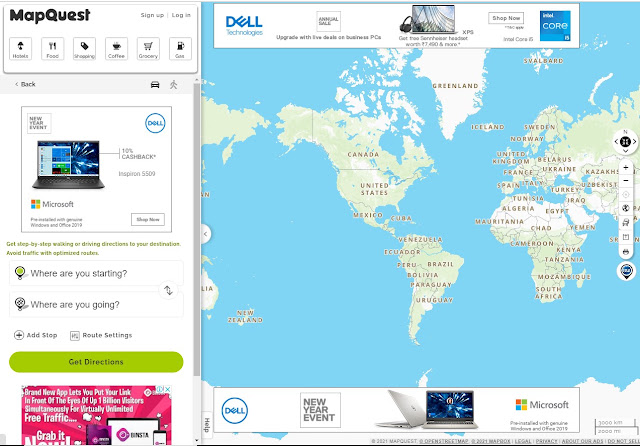The image size is (640, 446).
Task: Click the Algeria label on map
Action: tap(518, 208)
